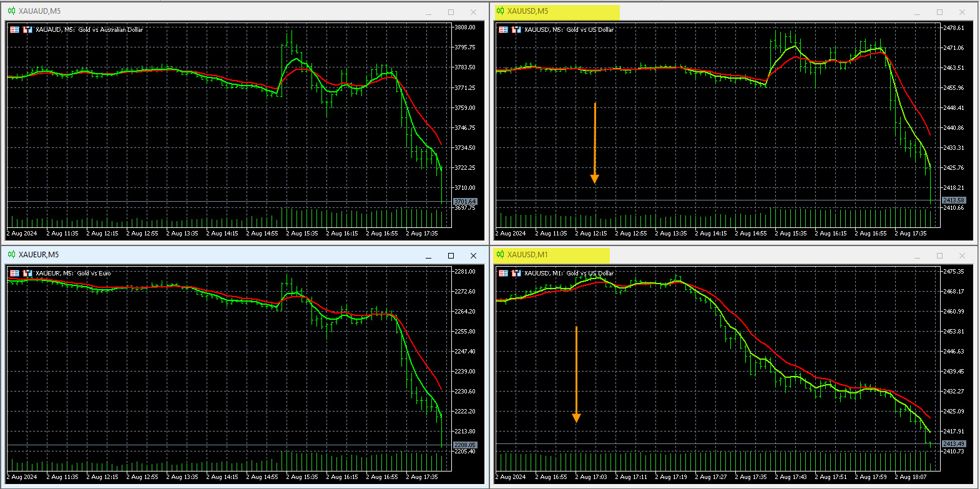Click price level 2281.00 on XAUEUR scale

(465, 271)
